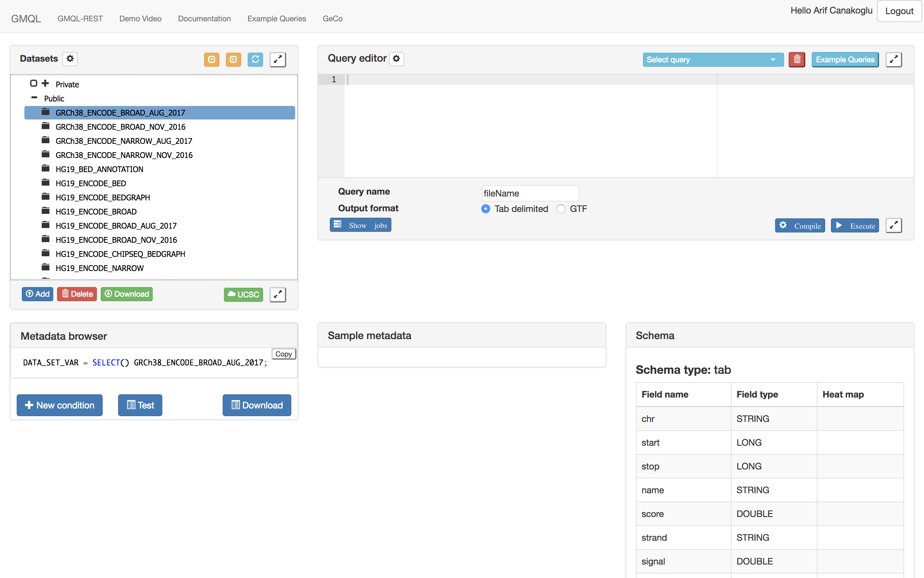Expand the Private tree node
The image size is (924, 578).
tap(46, 83)
